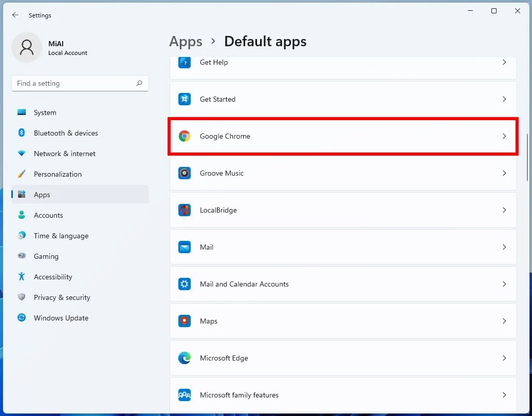Select Accounts in the sidebar

click(80, 215)
